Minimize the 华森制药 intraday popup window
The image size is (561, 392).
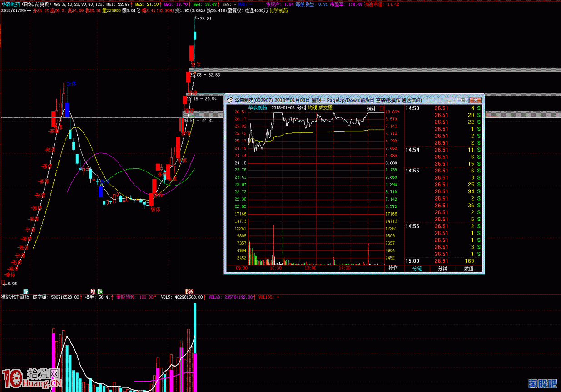450,100
